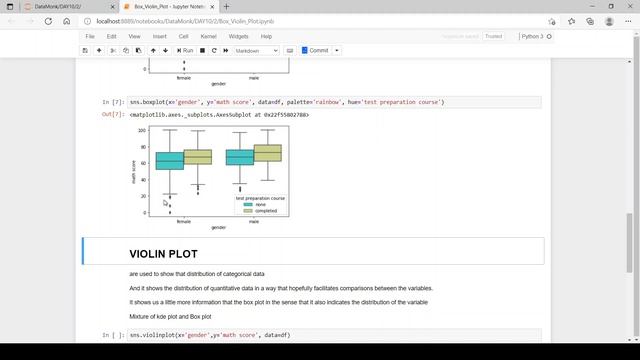View site information icon in address bar
Image resolution: width=640 pixels, height=360 pixels.
(87, 21)
